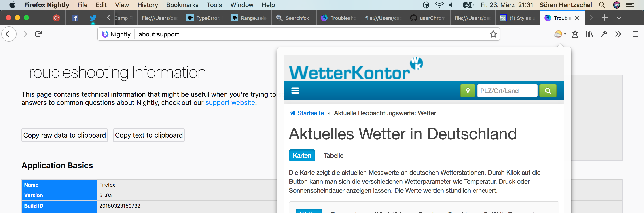Screen dimensions: 644x213
Task: Click Copy text to clipboard
Action: 149,135
